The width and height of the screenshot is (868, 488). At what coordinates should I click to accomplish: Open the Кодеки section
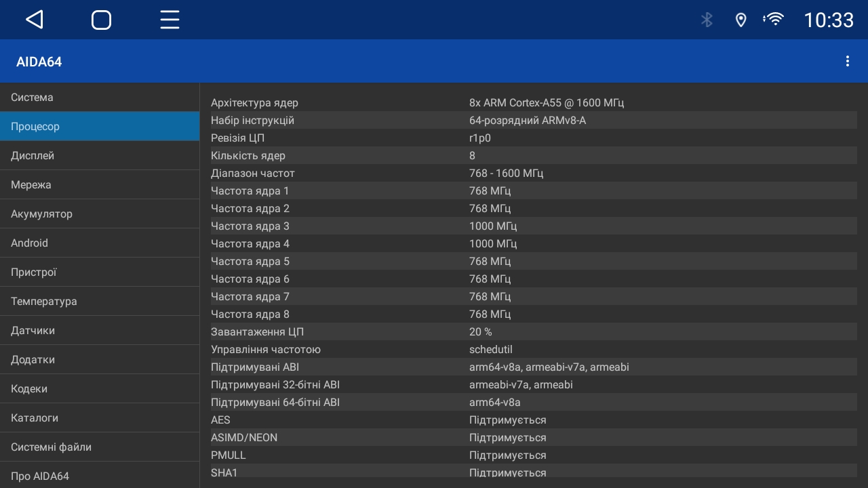(100, 388)
